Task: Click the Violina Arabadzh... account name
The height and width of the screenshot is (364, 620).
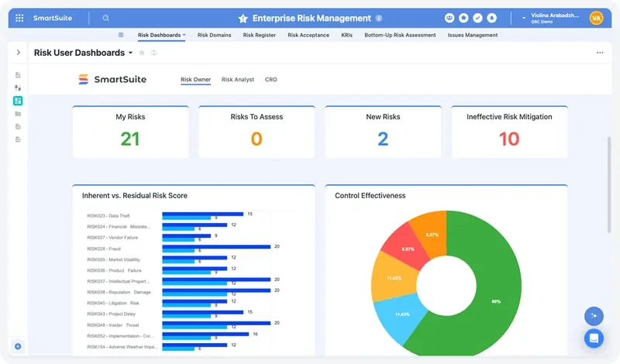Action: tap(555, 15)
